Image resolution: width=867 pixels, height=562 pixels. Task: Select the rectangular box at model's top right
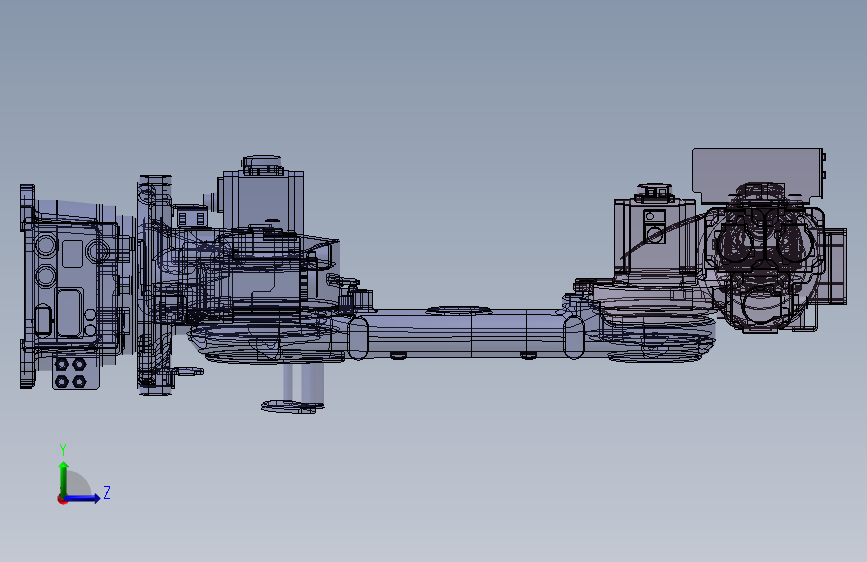758,174
